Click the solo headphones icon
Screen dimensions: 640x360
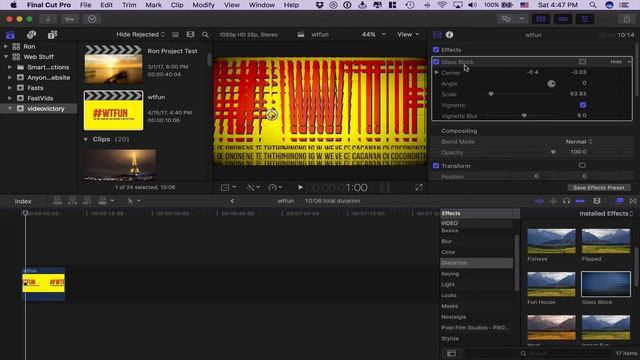click(566, 201)
